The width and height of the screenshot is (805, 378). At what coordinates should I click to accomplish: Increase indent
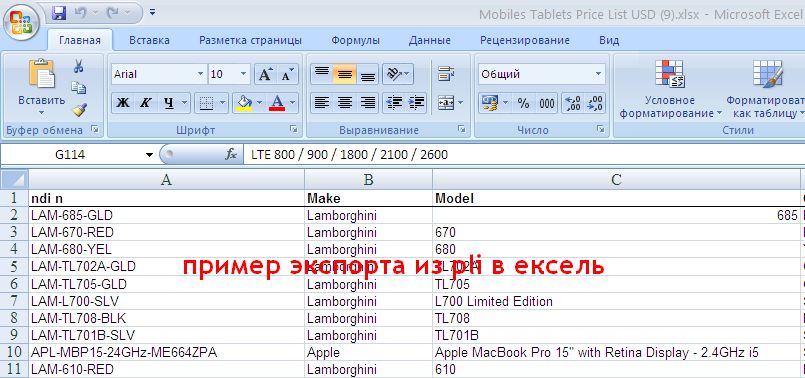point(417,103)
